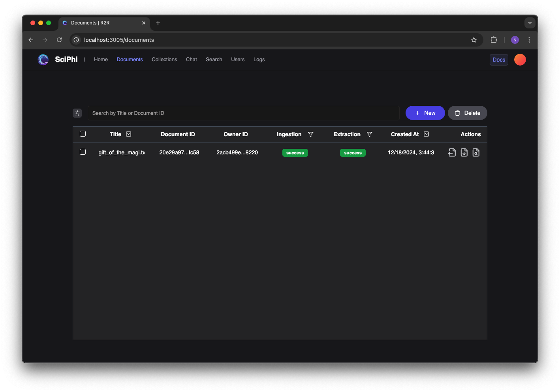Open the Search page
This screenshot has width=560, height=392.
(214, 60)
